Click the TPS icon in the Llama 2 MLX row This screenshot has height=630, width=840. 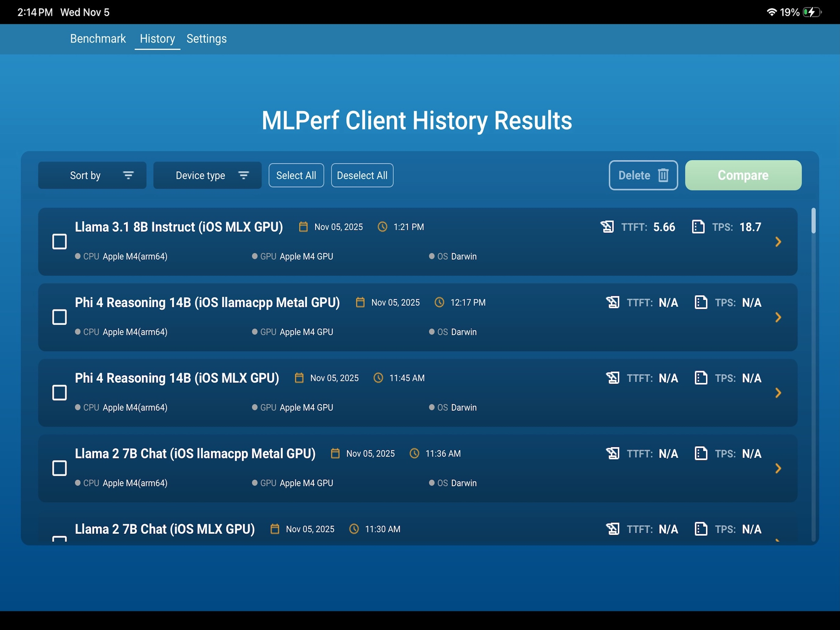click(701, 529)
